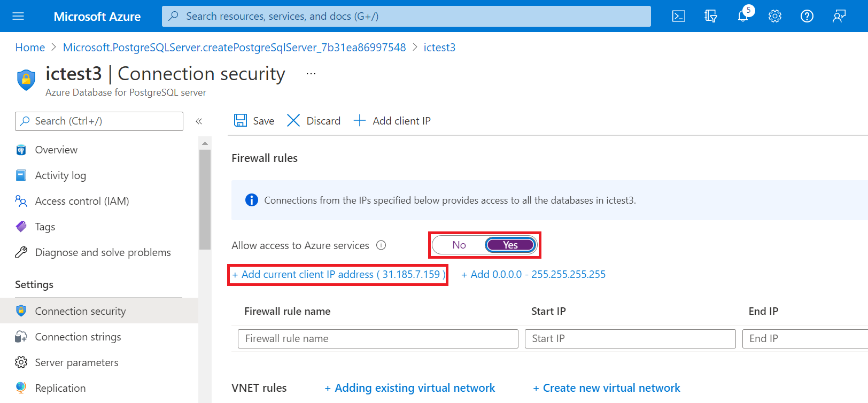868x403 pixels.
Task: Open the portal hamburger menu
Action: pos(18,16)
